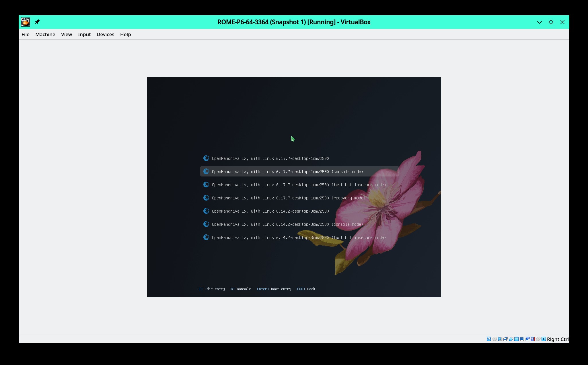588x365 pixels.
Task: Open the File menu
Action: [25, 34]
